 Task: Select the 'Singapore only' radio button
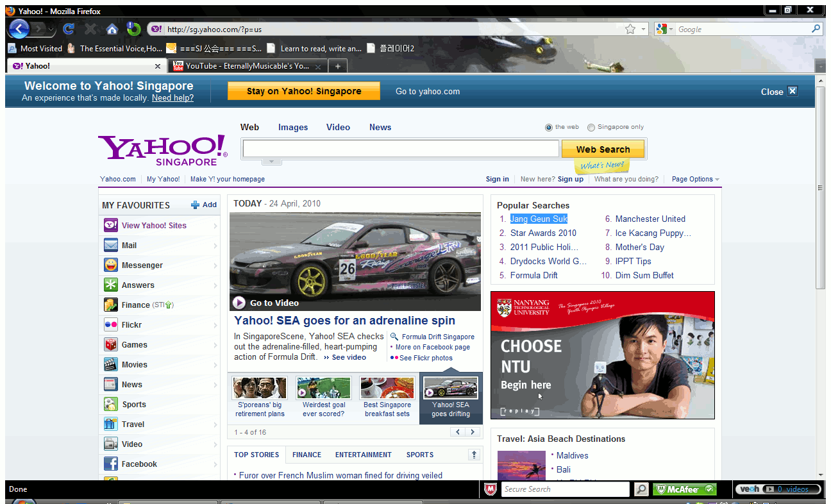pyautogui.click(x=591, y=128)
